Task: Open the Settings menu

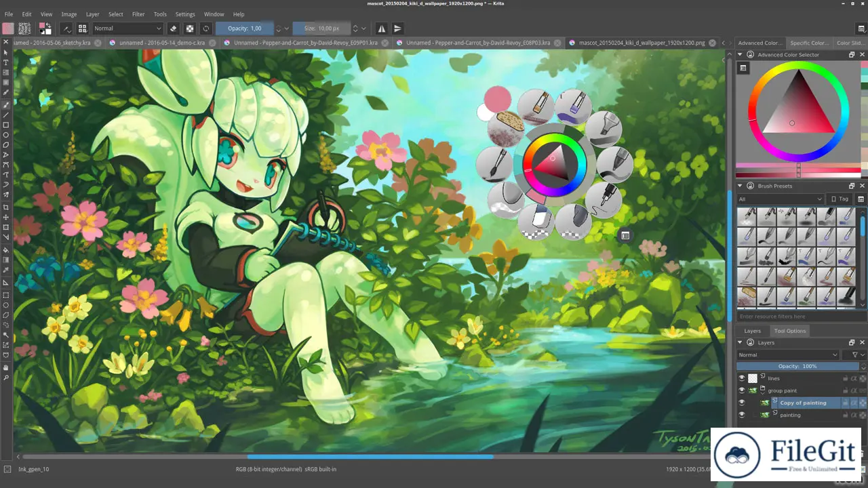Action: pyautogui.click(x=185, y=14)
